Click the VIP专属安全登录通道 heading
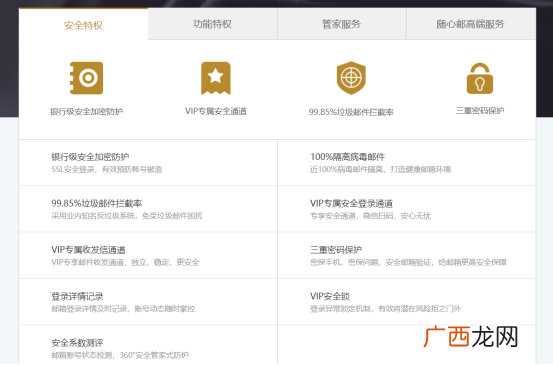 tap(351, 203)
